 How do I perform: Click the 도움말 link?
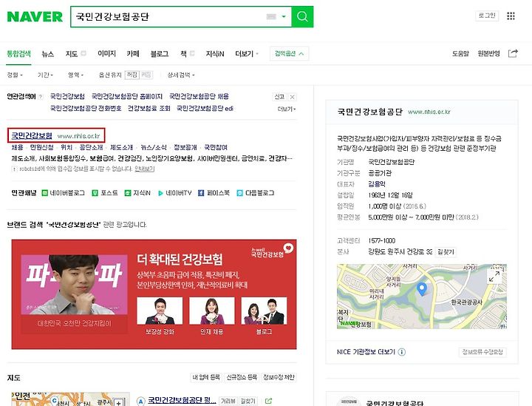(x=460, y=54)
